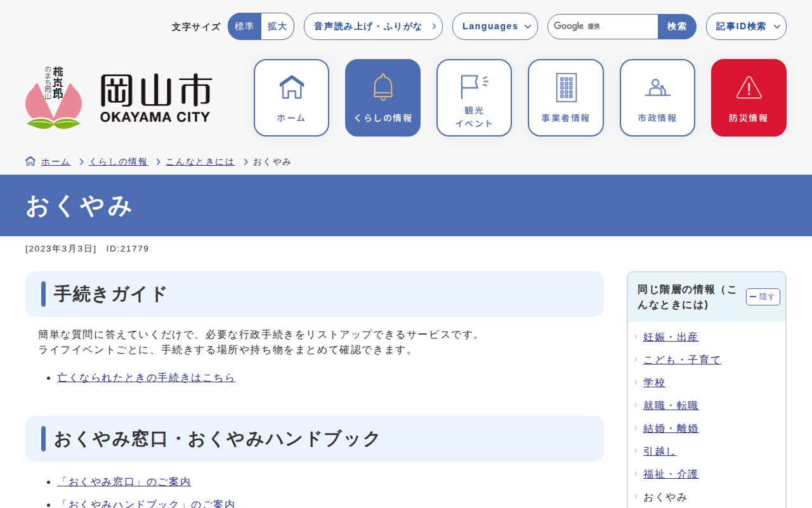Select 妊娠・出産 in sidebar
812x508 pixels.
coord(671,337)
